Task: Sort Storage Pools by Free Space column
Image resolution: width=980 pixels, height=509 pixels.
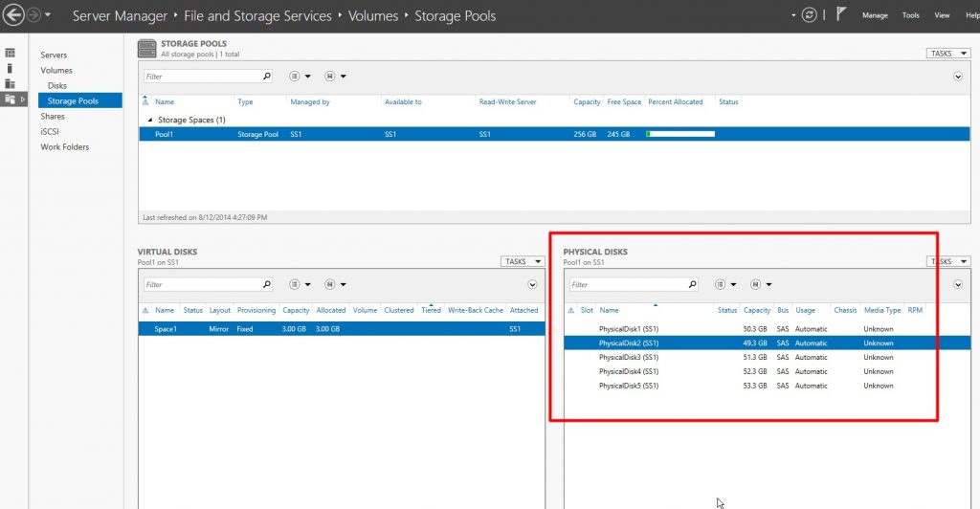Action: (x=624, y=101)
